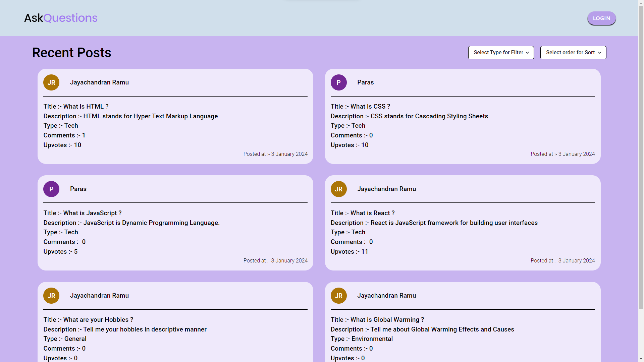The height and width of the screenshot is (362, 644).
Task: Click JR avatar on the Hobbies post
Action: point(51,296)
